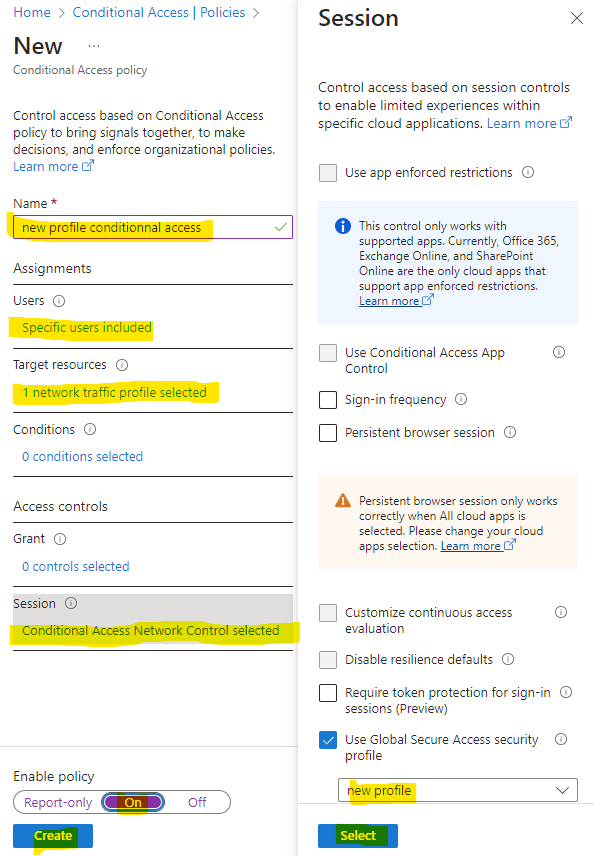Enable Sign-in frequency checkbox
Image resolution: width=594 pixels, height=856 pixels.
click(328, 400)
